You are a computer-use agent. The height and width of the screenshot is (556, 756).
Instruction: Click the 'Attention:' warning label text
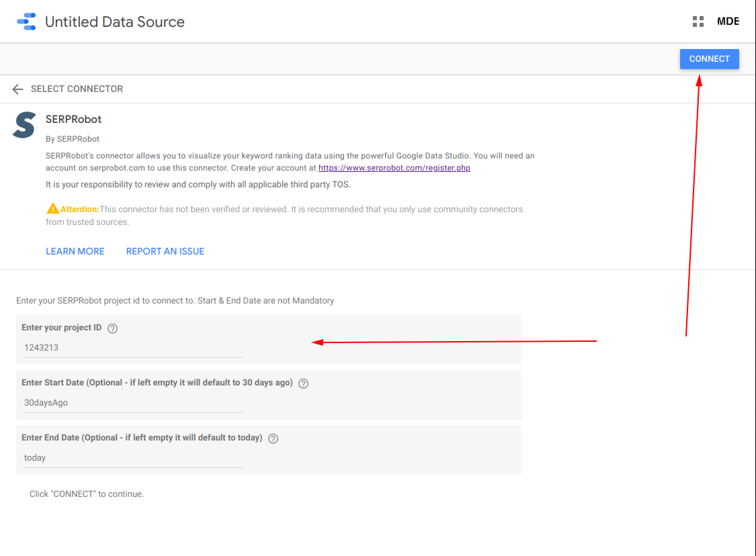pyautogui.click(x=79, y=209)
